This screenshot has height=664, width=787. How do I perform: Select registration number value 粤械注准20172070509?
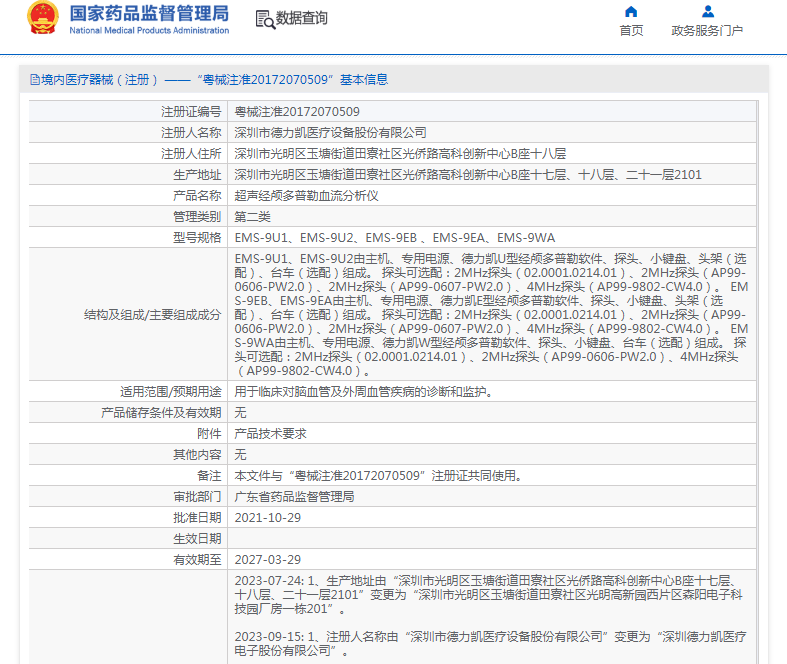(297, 112)
